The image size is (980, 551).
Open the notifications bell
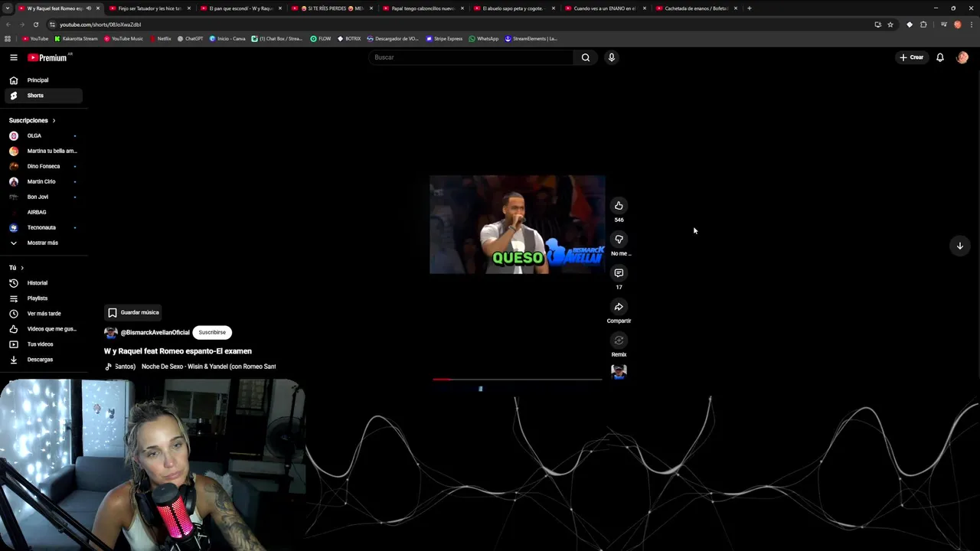(939, 57)
